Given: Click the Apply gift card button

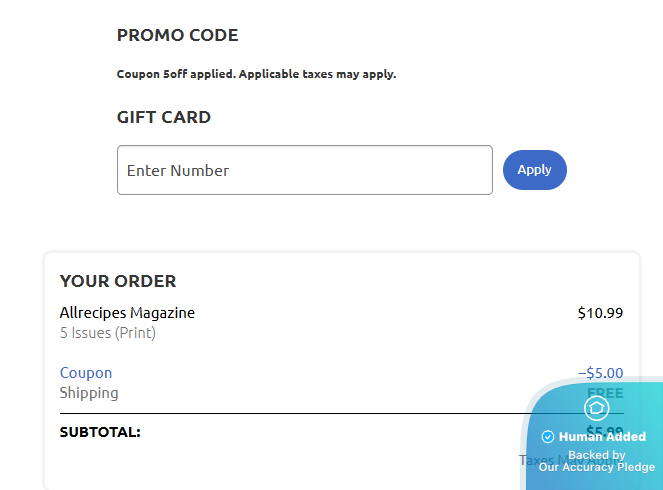Looking at the screenshot, I should tap(534, 170).
